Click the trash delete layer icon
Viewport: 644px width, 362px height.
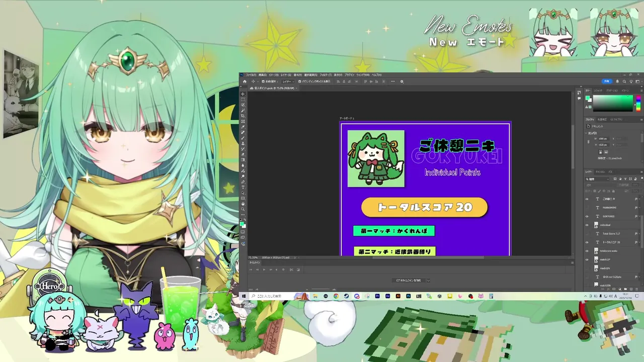coord(636,289)
